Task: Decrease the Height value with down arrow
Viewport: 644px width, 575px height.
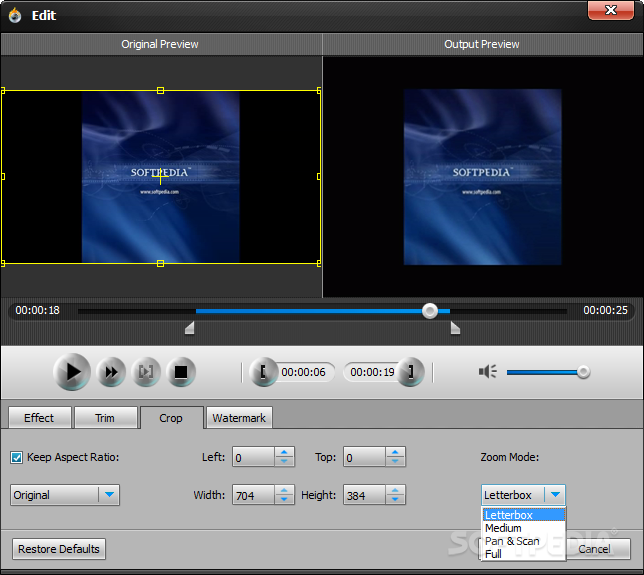Action: click(395, 499)
